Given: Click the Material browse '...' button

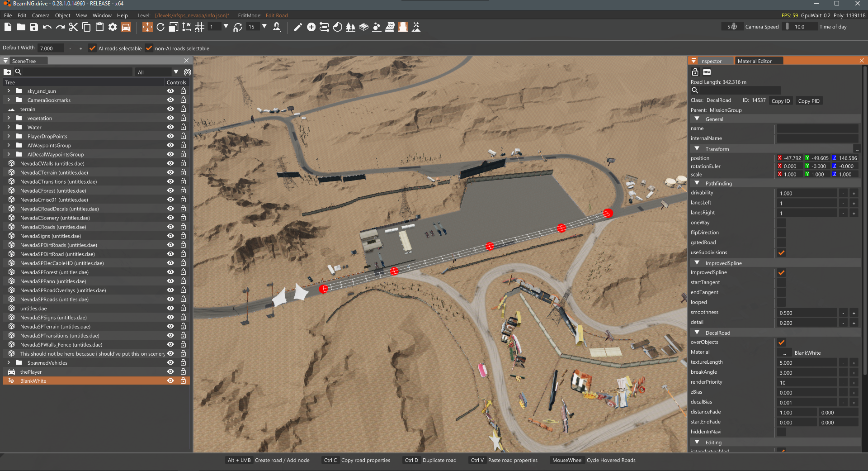Looking at the screenshot, I should (x=784, y=352).
